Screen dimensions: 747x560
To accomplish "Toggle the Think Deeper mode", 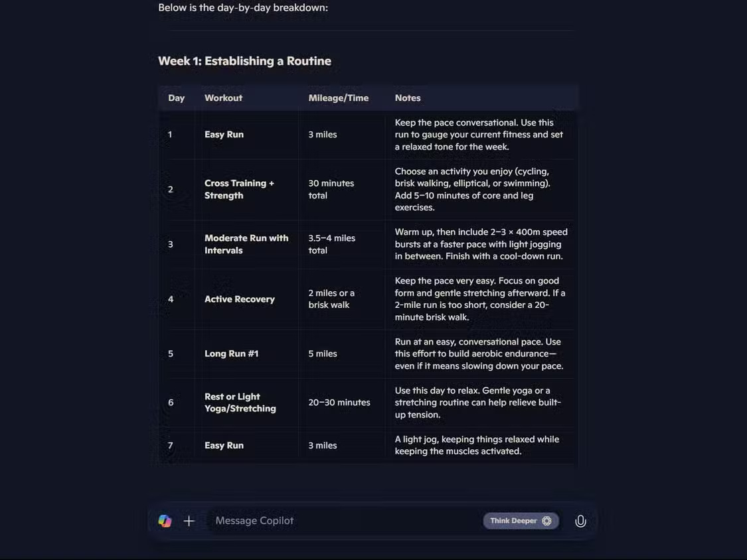I will pos(521,521).
